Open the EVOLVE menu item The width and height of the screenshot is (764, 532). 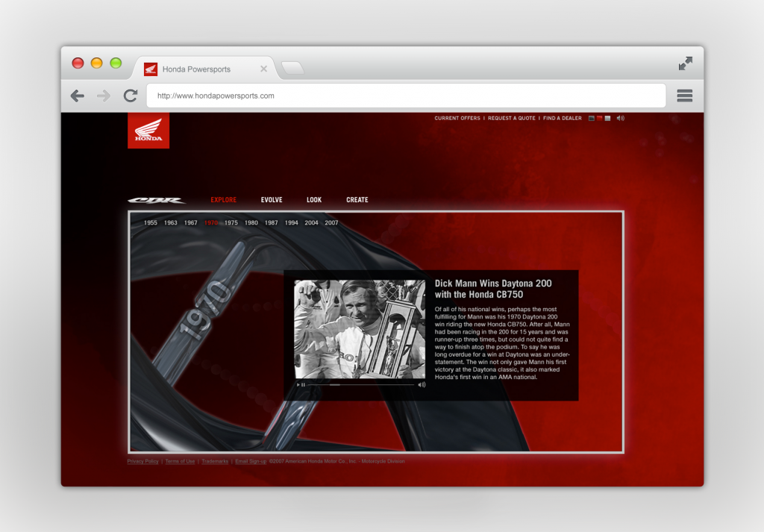[x=272, y=200]
